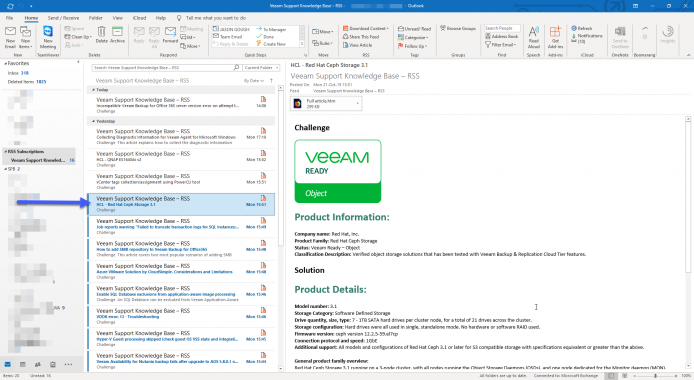
Task: Toggle sort order arrow in message list
Action: point(271,81)
